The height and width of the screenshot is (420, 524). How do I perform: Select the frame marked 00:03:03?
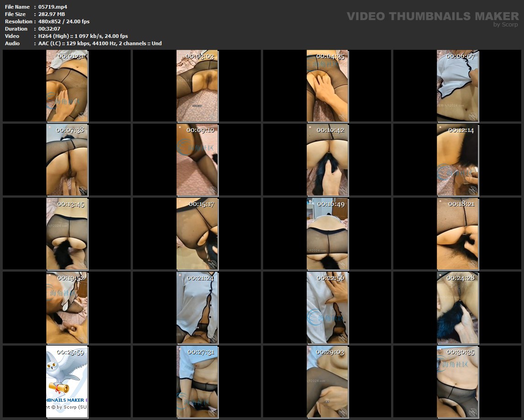(197, 86)
